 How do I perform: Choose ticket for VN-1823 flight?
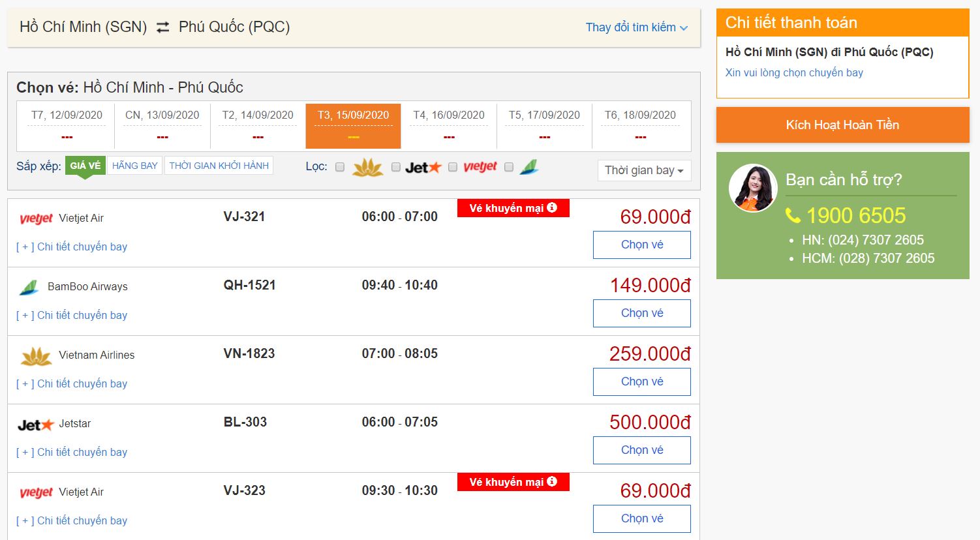[x=642, y=382]
